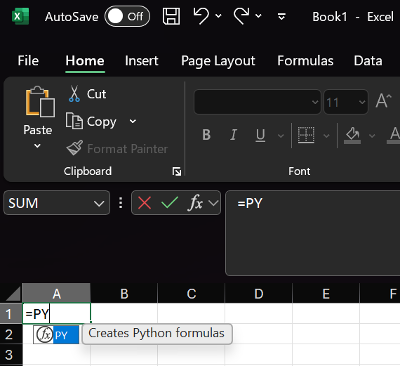Confirm formula with green checkmark
Viewport: 400px width, 366px height.
(x=169, y=202)
